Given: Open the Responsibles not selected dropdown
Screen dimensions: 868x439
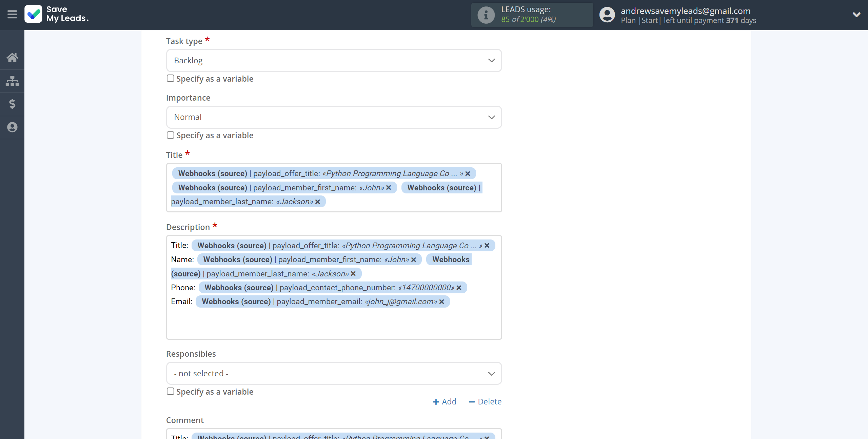Looking at the screenshot, I should click(x=334, y=373).
